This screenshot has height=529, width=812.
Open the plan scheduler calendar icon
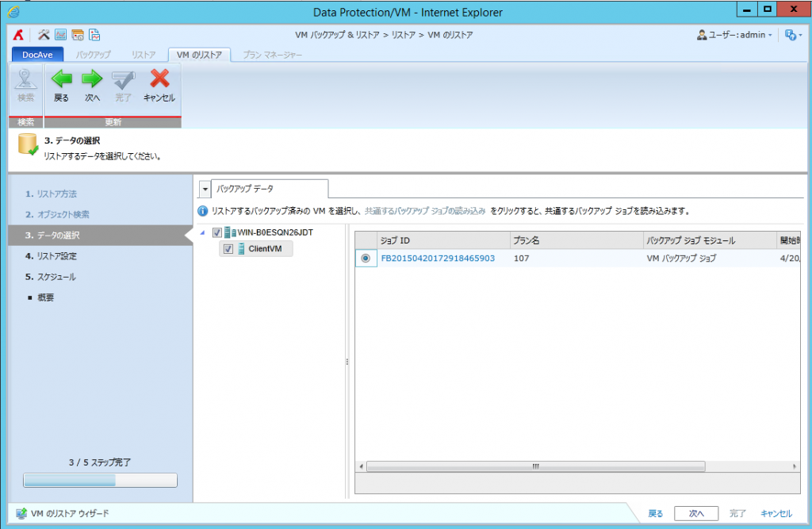tap(78, 35)
